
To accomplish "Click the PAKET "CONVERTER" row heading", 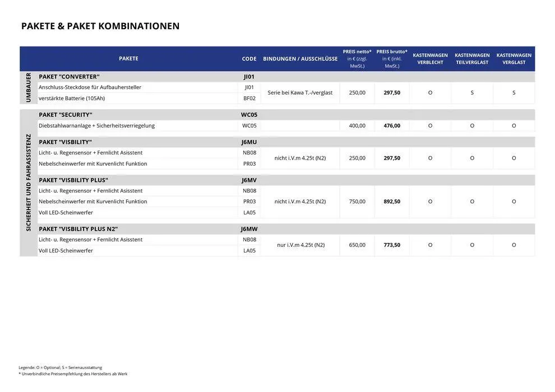I will coord(69,77).
